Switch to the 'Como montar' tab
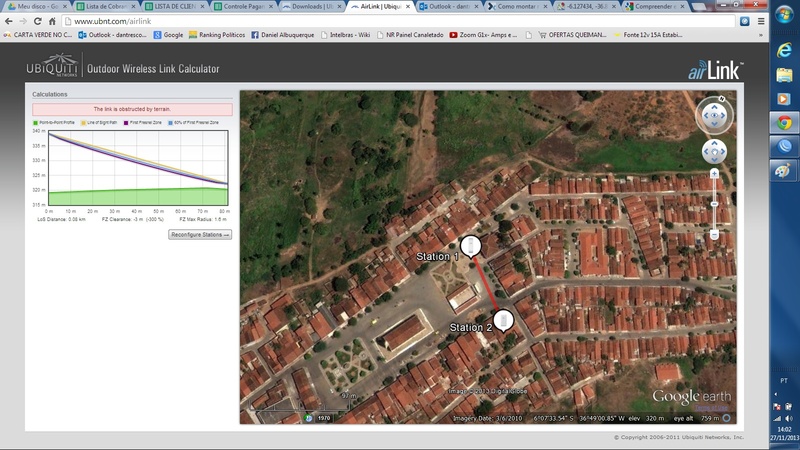This screenshot has height=450, width=800. (x=516, y=7)
